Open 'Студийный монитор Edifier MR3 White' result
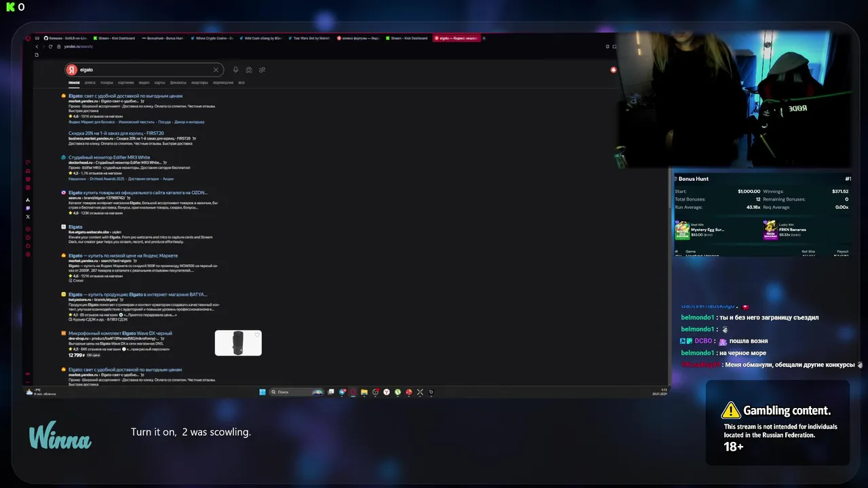The width and height of the screenshot is (868, 488). (109, 157)
